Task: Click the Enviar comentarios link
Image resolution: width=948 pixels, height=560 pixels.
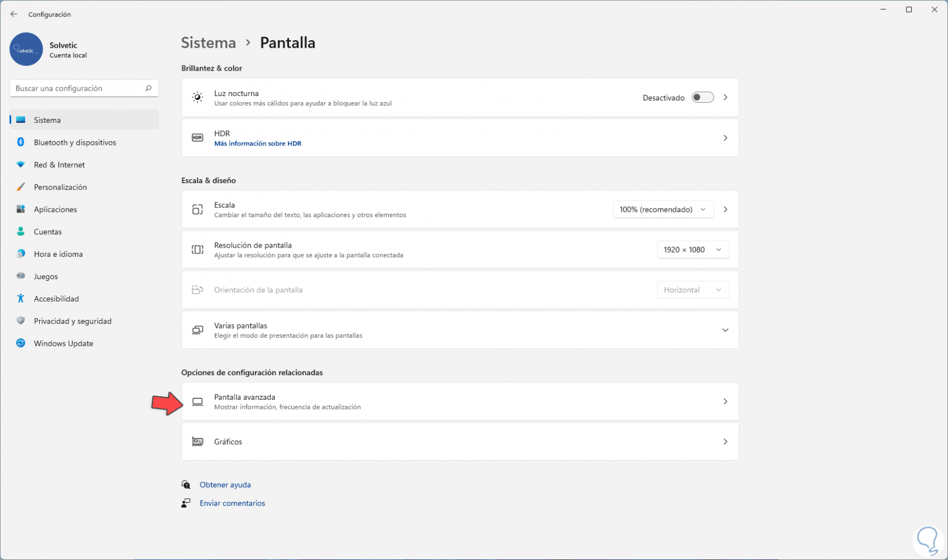Action: [232, 503]
